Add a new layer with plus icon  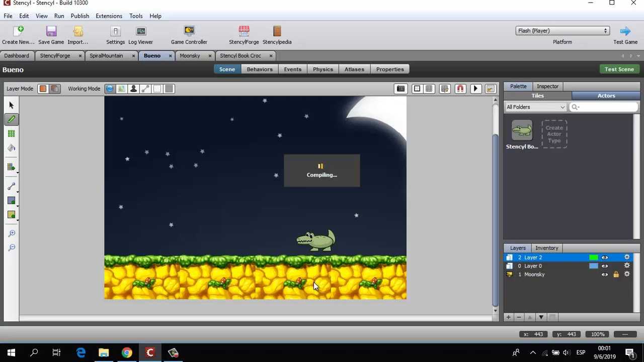point(508,317)
